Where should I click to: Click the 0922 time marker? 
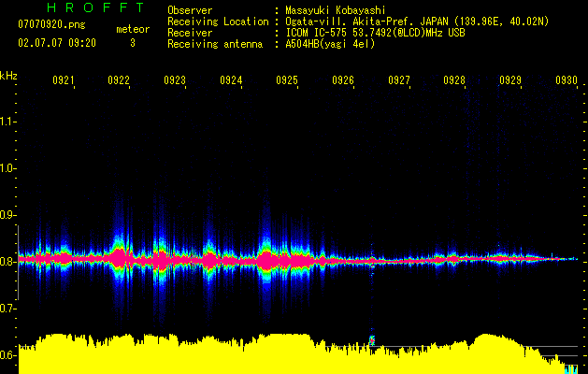pos(119,80)
